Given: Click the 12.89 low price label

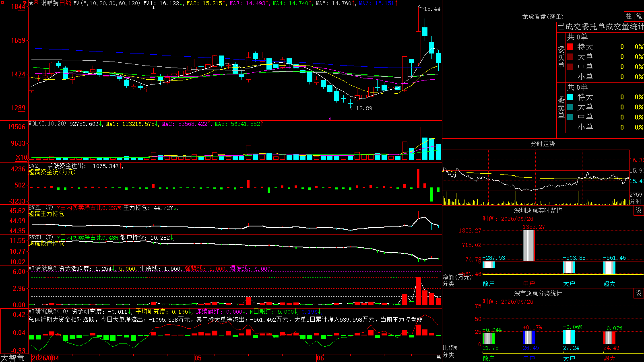Looking at the screenshot, I should pyautogui.click(x=364, y=108).
